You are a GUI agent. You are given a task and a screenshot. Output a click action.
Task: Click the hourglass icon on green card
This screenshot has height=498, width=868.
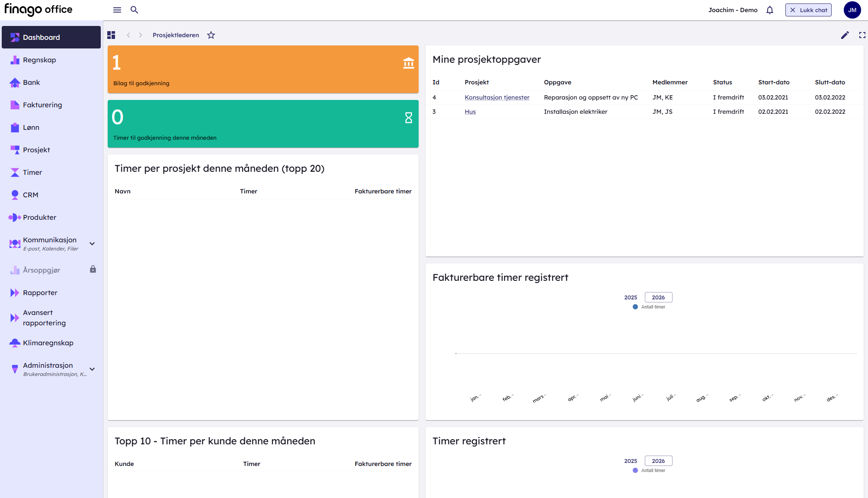pos(408,118)
